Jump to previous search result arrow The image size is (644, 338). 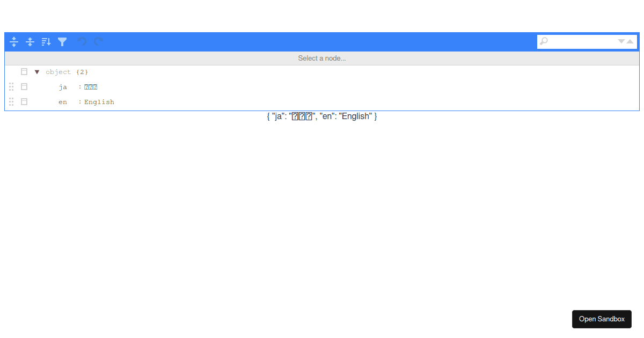point(629,41)
